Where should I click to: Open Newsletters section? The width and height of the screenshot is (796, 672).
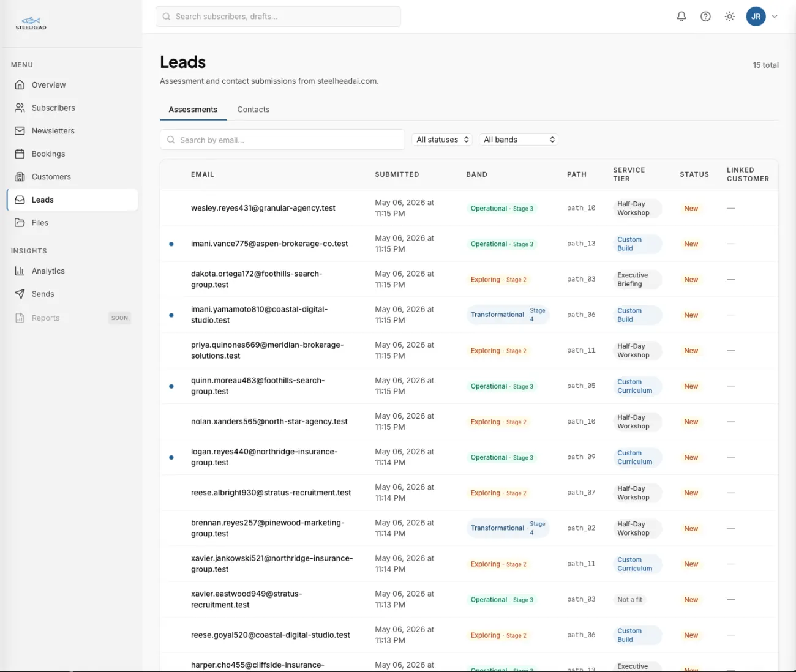click(x=72, y=131)
